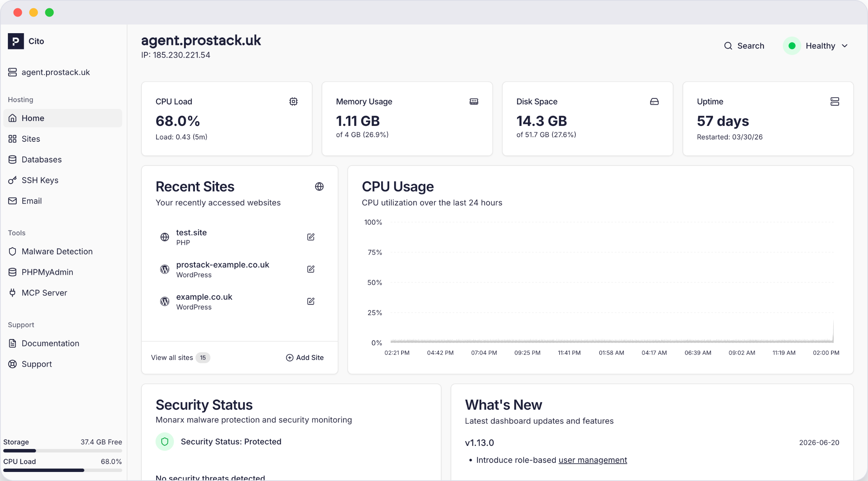Click the 68.0% CPU Load value
The width and height of the screenshot is (868, 481).
(178, 121)
